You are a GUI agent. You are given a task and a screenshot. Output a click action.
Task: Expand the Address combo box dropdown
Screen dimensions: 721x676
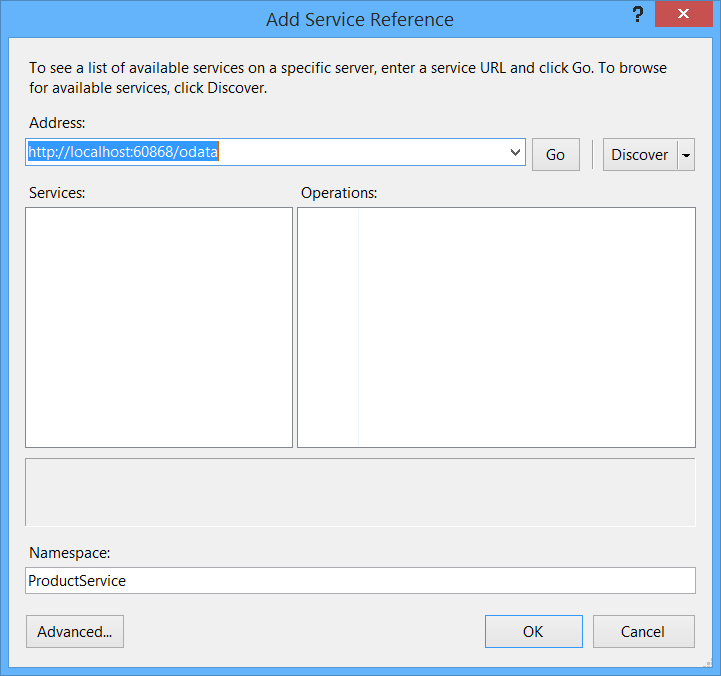click(x=516, y=153)
